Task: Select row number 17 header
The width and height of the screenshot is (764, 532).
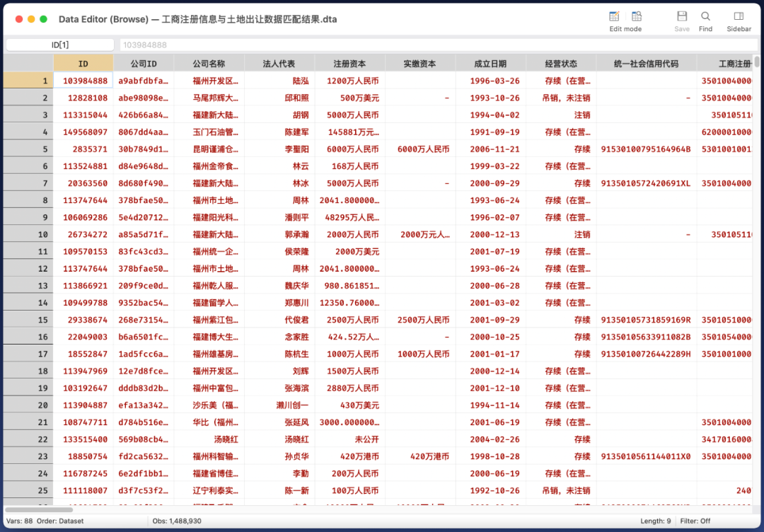Action: pos(28,354)
